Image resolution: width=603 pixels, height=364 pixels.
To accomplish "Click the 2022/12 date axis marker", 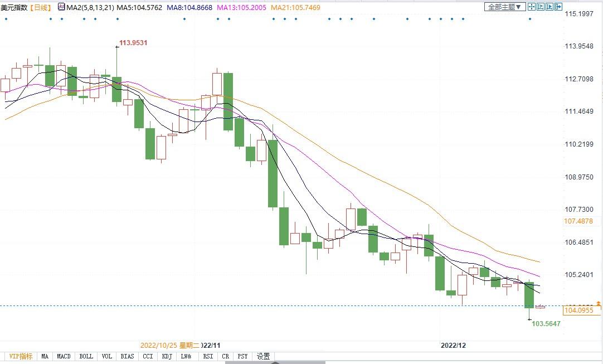I will pos(453,345).
